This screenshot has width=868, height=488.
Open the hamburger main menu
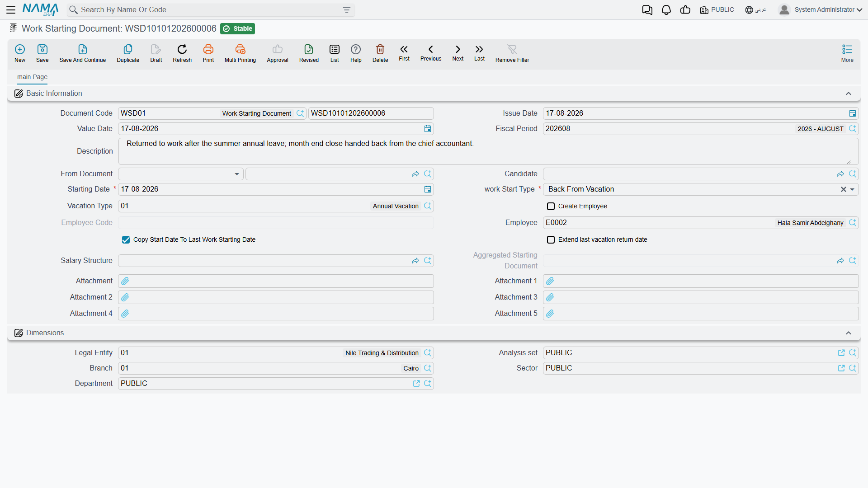click(x=11, y=10)
